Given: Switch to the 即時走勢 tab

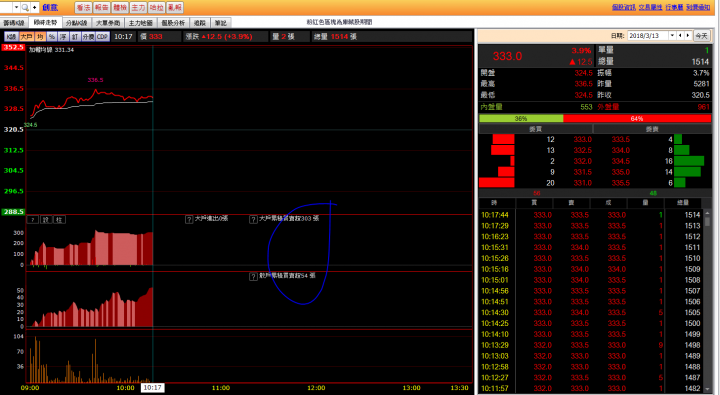Looking at the screenshot, I should (45, 23).
